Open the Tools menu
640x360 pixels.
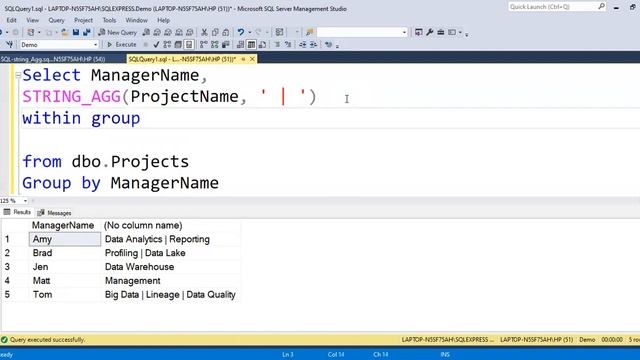point(109,20)
